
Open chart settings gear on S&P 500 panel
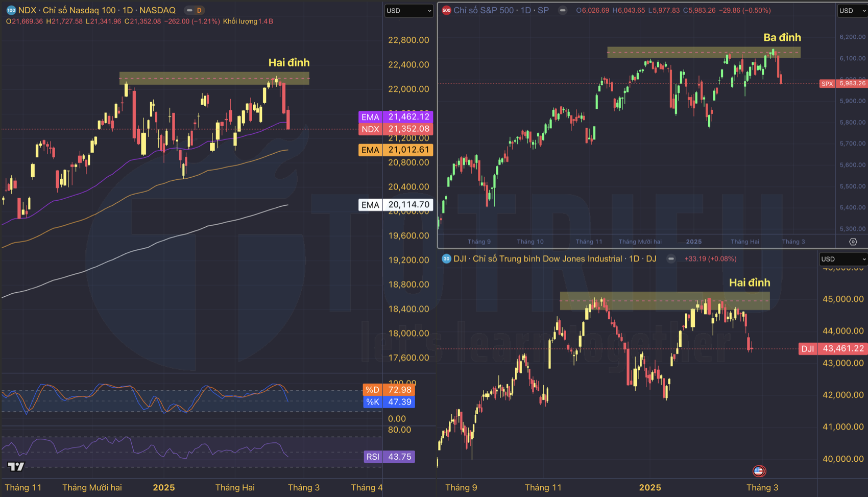click(853, 242)
